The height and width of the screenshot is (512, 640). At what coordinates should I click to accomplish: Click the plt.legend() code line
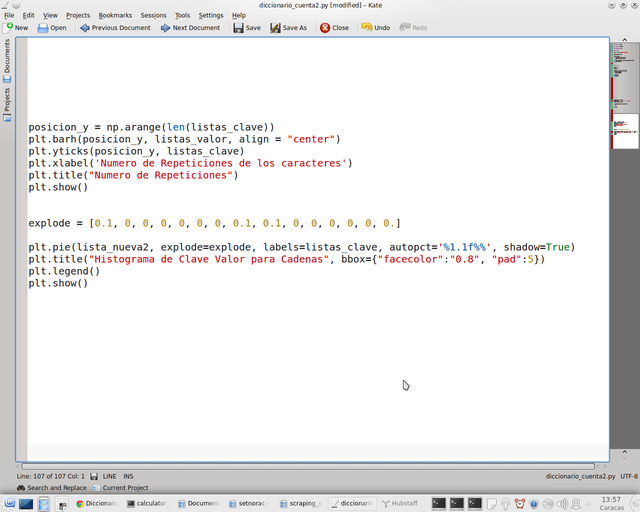[x=64, y=271]
